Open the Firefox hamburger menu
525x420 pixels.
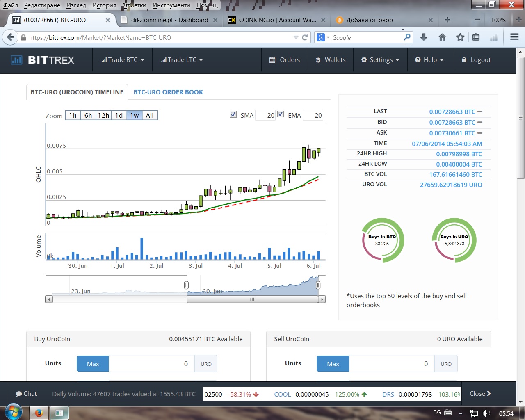pyautogui.click(x=514, y=37)
